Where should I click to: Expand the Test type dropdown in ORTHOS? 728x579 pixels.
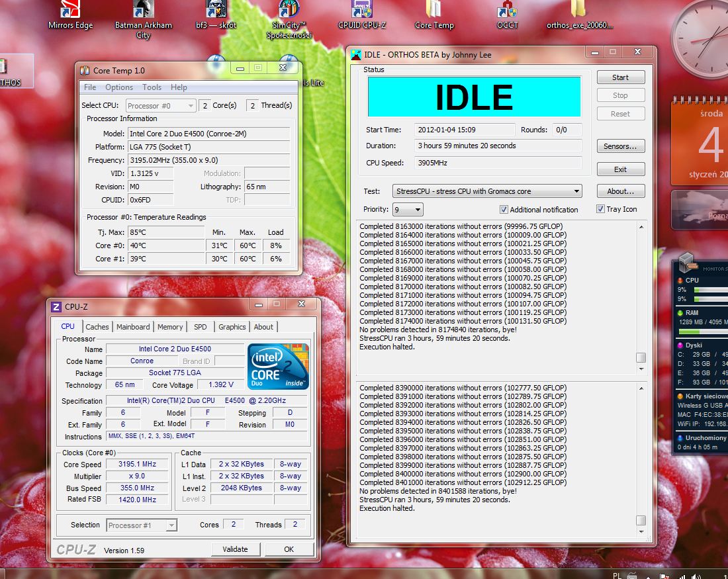point(487,191)
